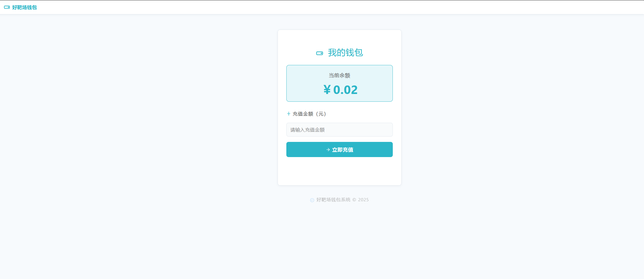Click the white wallet card's empty bottom area
Image resolution: width=644 pixels, height=279 pixels.
(339, 171)
